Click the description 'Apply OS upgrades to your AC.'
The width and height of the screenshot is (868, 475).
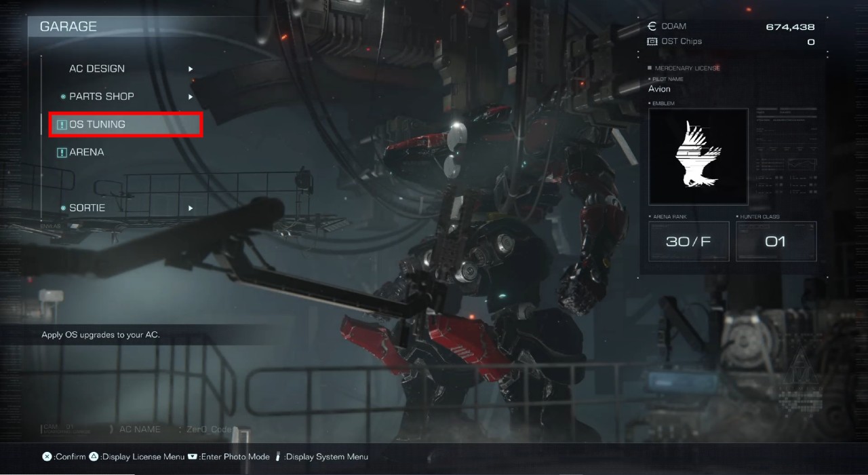[100, 335]
